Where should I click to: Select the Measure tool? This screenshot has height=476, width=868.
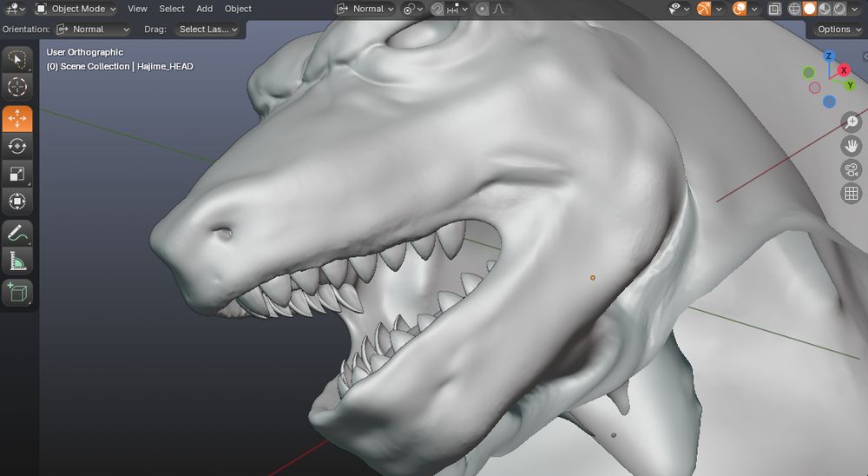17,261
